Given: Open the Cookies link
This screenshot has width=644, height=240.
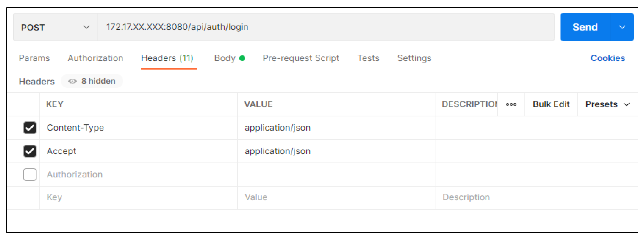Looking at the screenshot, I should click(607, 58).
